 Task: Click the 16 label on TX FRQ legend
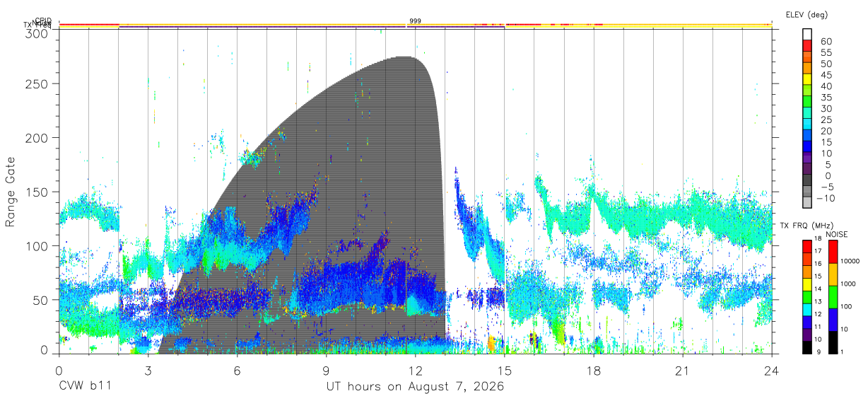(816, 263)
